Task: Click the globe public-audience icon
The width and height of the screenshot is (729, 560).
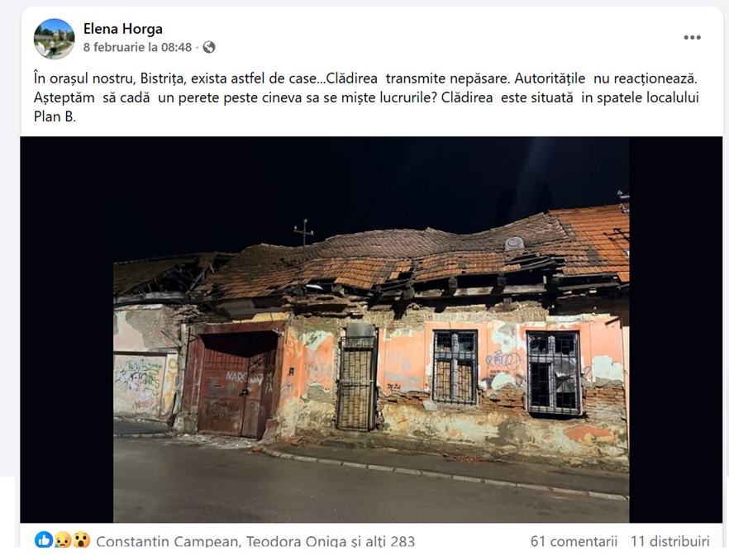Action: coord(209,47)
